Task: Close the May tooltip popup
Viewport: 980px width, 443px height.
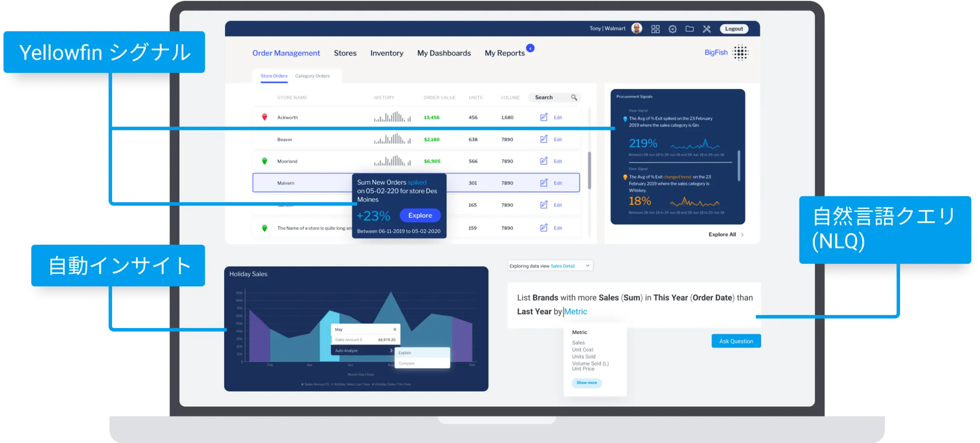Action: click(x=395, y=329)
